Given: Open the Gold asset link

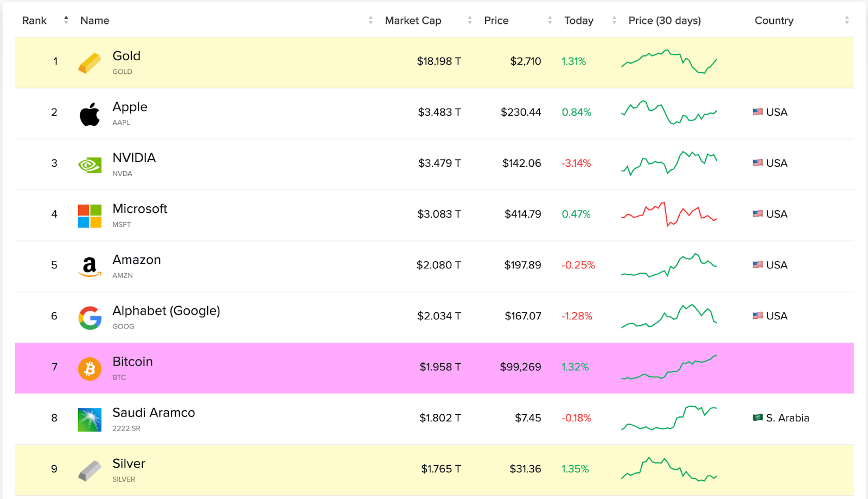Looking at the screenshot, I should coord(126,56).
